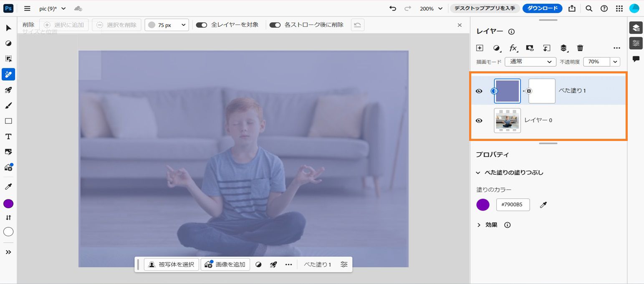Collapse the べた塗りの塗りつぶし section
The height and width of the screenshot is (284, 644).
point(478,172)
